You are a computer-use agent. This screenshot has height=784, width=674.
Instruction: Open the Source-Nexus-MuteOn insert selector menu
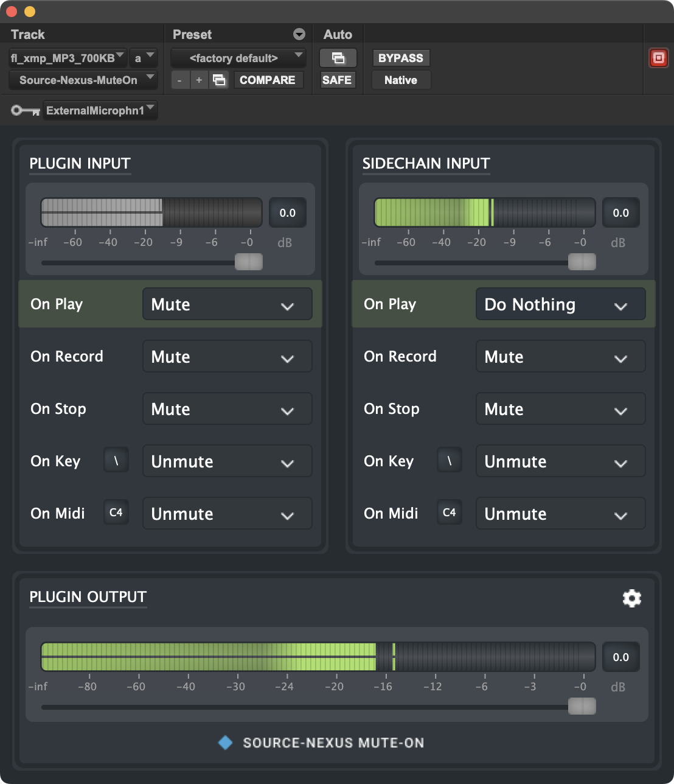(x=83, y=80)
